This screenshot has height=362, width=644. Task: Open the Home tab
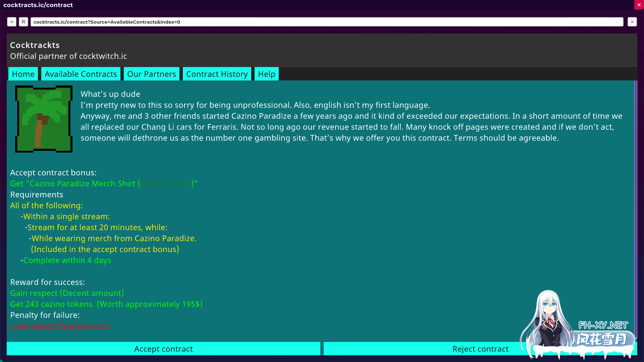pyautogui.click(x=23, y=74)
